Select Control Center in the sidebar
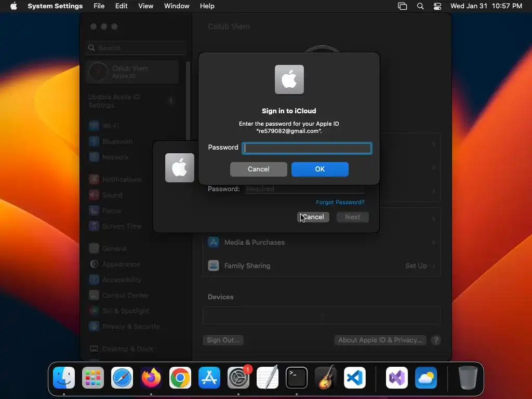532x399 pixels. tap(132, 296)
